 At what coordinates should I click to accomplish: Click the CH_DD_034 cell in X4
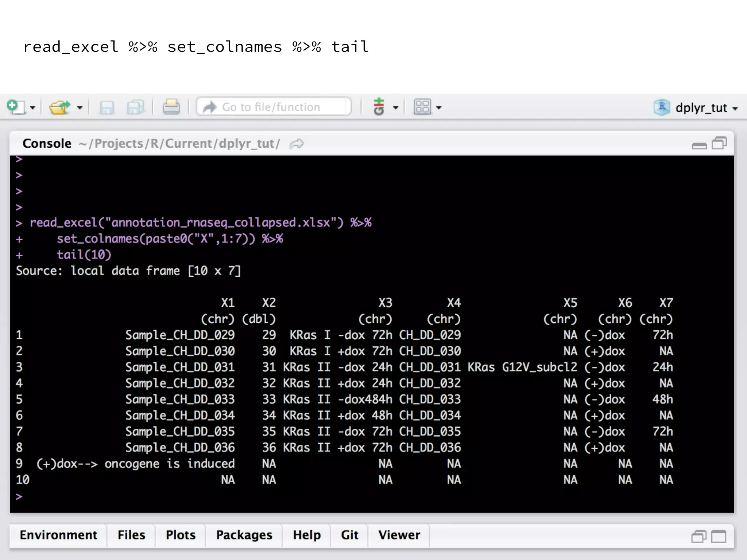click(430, 415)
